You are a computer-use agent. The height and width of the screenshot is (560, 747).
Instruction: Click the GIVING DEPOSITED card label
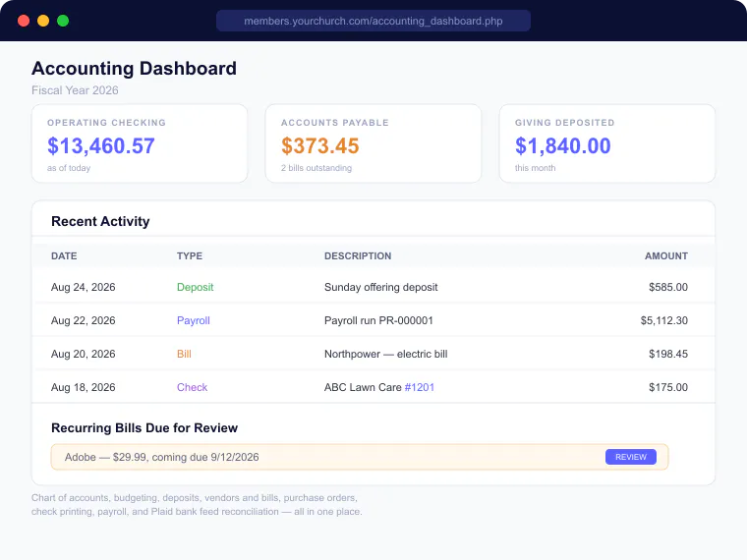(564, 123)
